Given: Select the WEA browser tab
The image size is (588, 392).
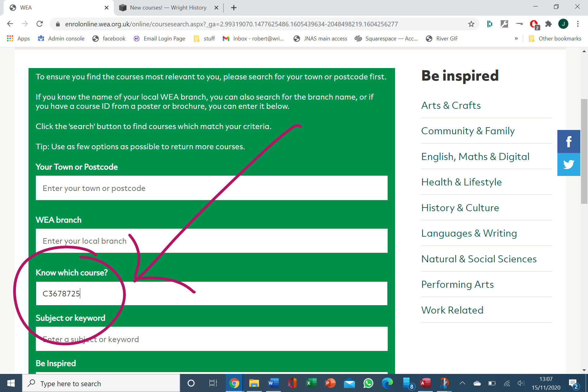Looking at the screenshot, I should (58, 8).
